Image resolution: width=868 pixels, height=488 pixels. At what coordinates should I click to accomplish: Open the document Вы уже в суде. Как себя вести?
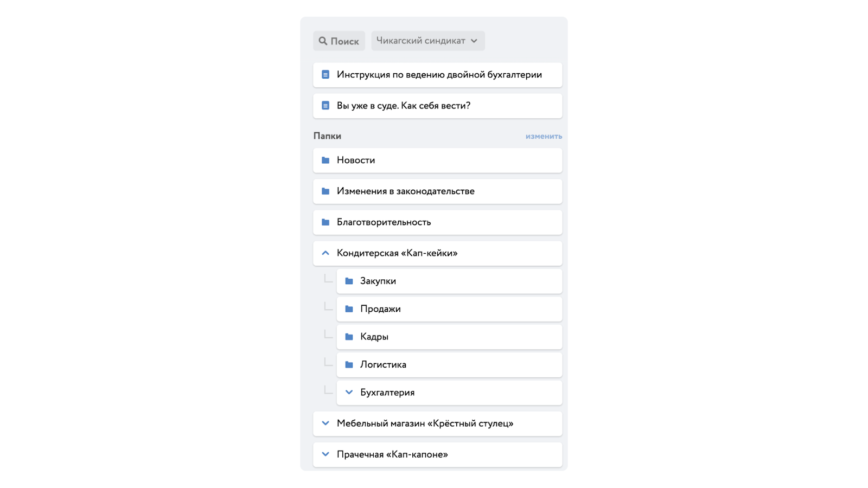pos(437,105)
